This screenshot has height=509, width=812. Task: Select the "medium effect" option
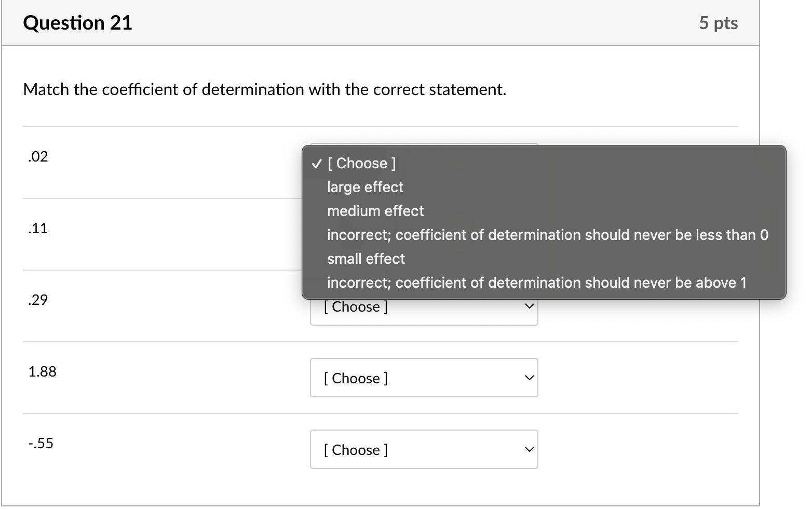pyautogui.click(x=375, y=211)
